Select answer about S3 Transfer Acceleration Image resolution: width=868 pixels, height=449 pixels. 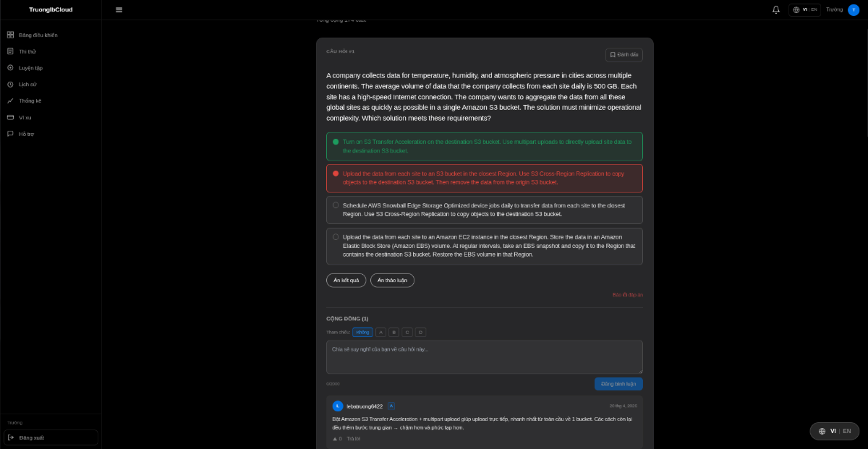484,147
